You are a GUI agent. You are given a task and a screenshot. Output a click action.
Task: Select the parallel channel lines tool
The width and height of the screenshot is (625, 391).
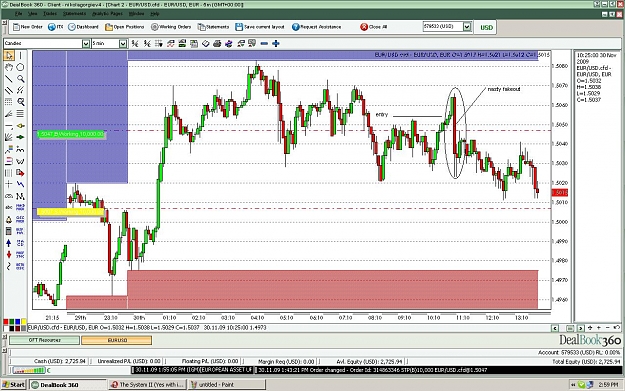[x=9, y=90]
